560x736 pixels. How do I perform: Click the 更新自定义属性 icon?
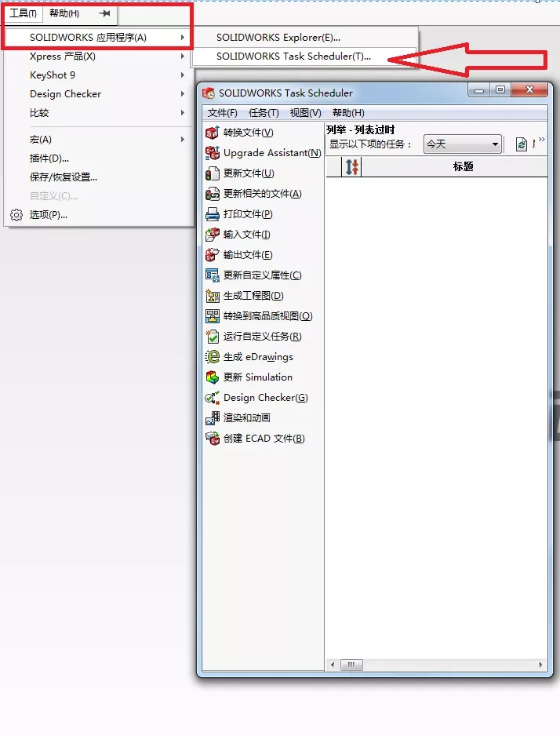click(212, 275)
